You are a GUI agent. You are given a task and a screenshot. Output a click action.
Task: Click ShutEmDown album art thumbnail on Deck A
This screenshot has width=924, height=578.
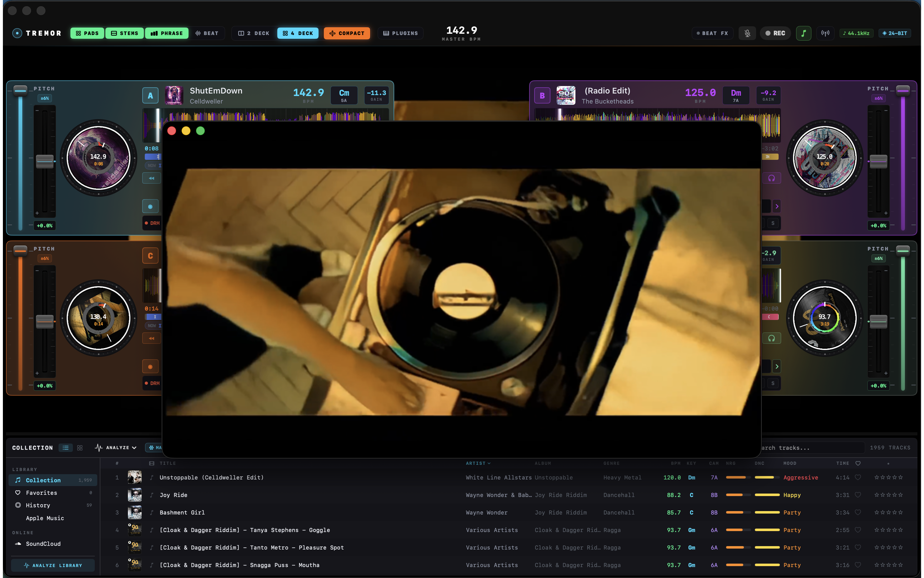pos(174,96)
